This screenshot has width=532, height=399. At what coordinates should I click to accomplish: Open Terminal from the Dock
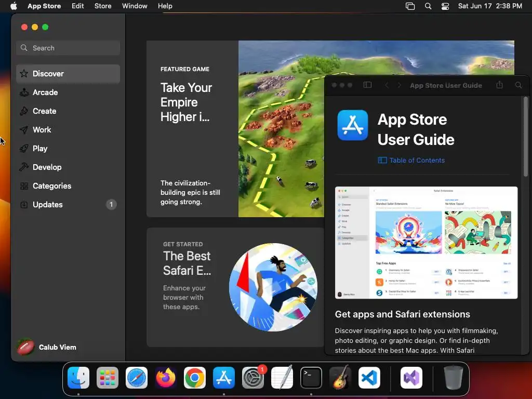[311, 378]
